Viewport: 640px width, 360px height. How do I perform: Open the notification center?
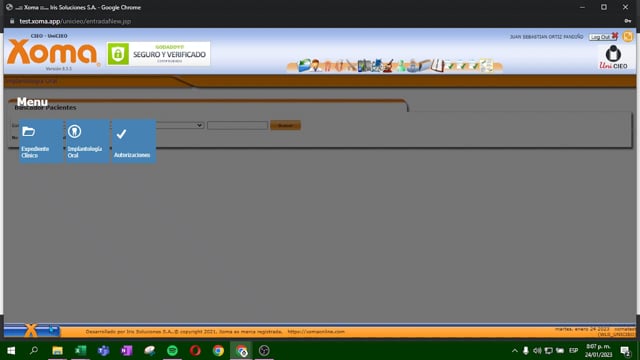pyautogui.click(x=625, y=351)
